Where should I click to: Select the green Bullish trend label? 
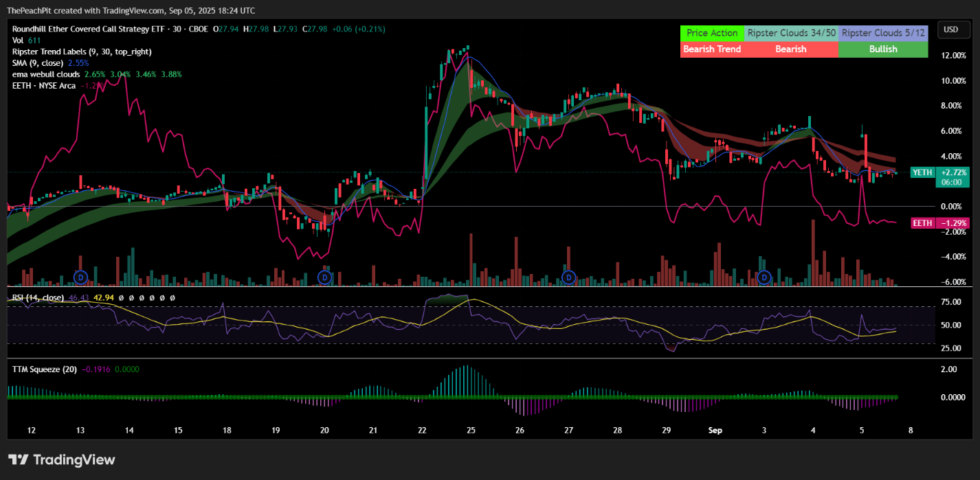coord(883,49)
